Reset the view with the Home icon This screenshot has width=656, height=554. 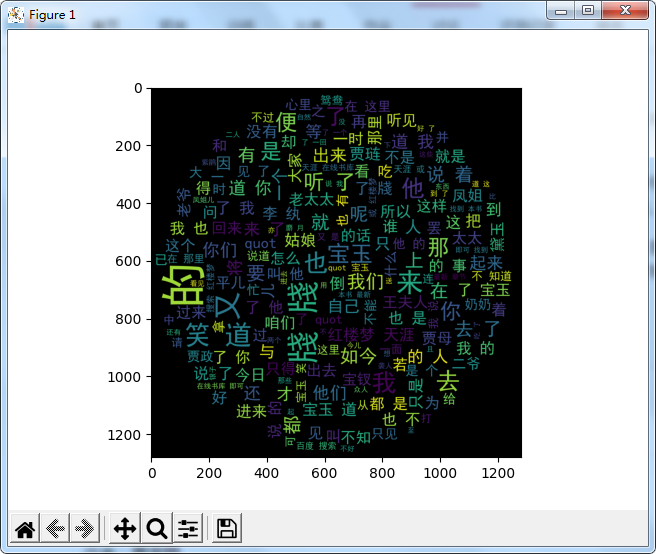(25, 528)
